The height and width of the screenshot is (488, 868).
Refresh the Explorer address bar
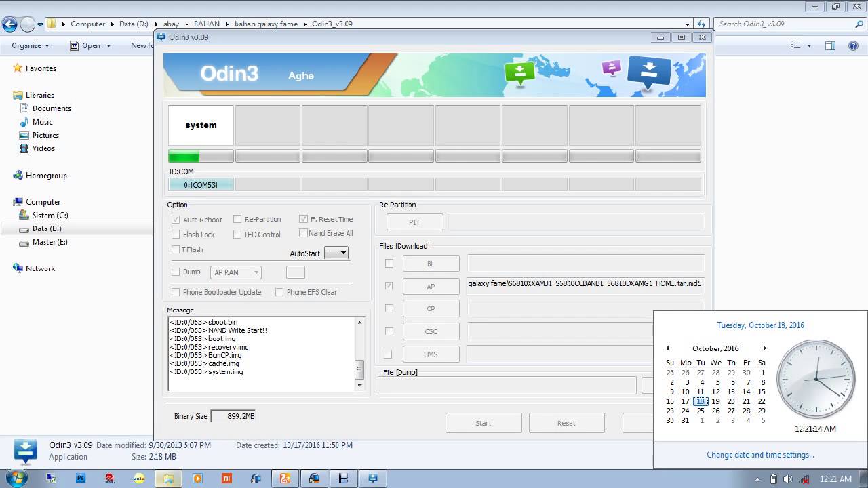703,24
